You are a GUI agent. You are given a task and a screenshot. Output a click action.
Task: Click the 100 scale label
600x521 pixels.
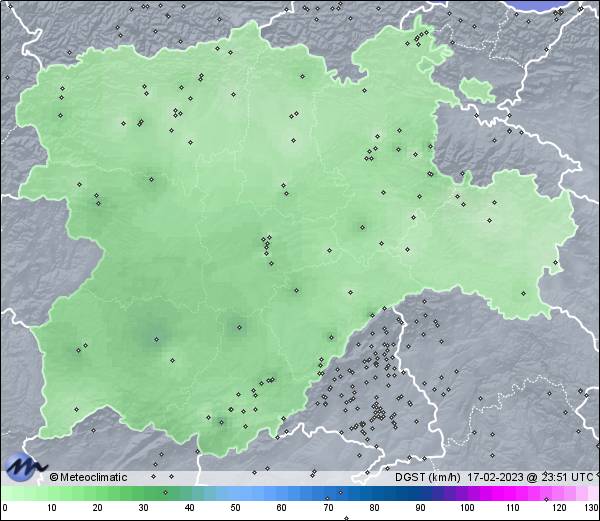[x=467, y=508]
